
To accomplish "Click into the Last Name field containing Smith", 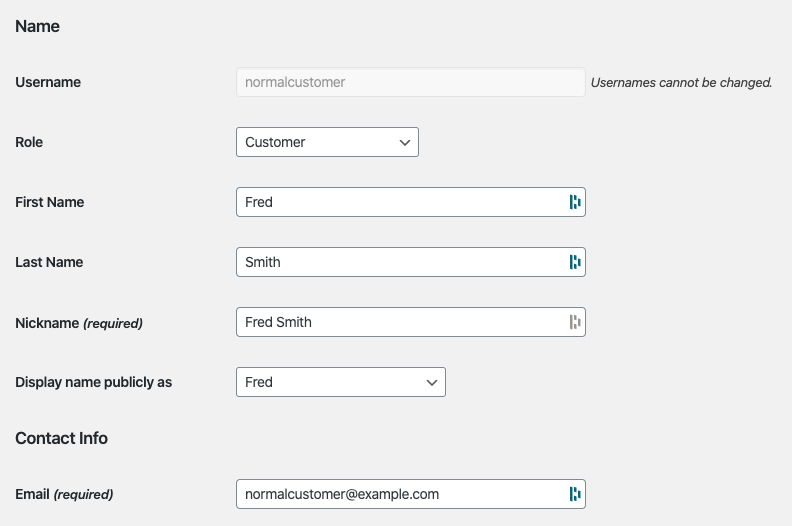I will tap(400, 262).
